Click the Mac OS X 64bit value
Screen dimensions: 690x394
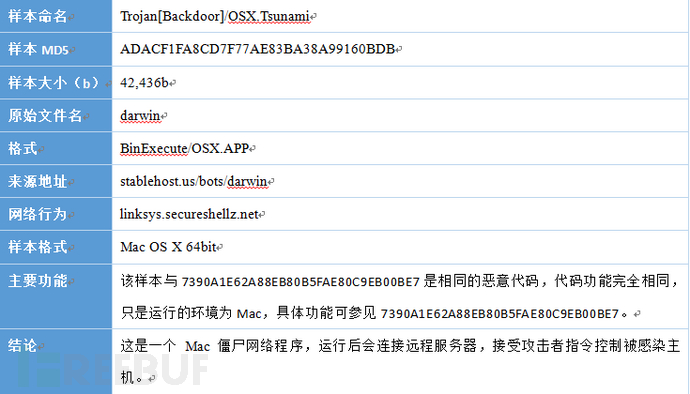click(x=168, y=247)
